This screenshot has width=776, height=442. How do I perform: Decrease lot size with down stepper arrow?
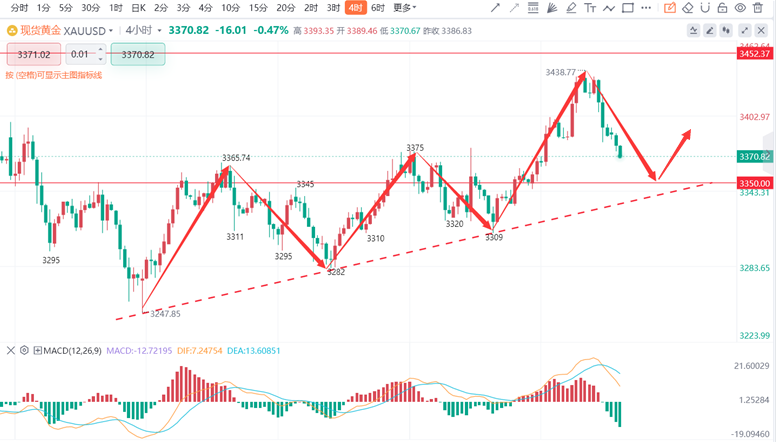pos(100,59)
